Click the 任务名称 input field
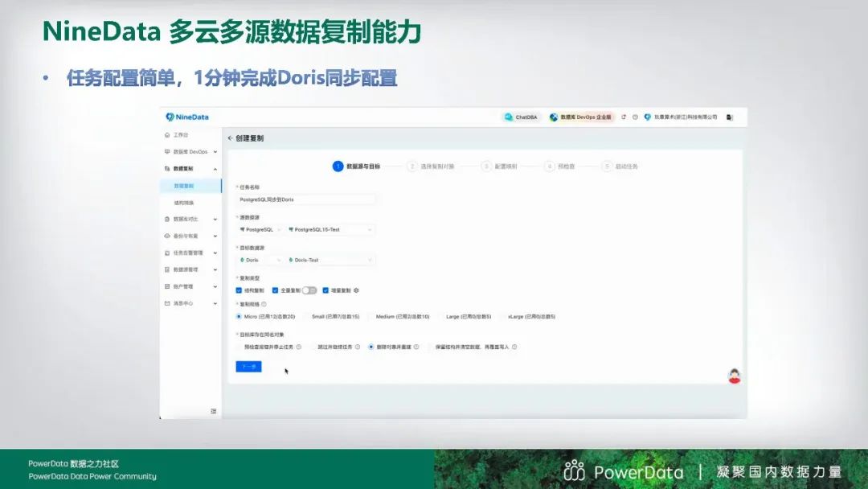Screen dimensions: 868x489 point(305,199)
